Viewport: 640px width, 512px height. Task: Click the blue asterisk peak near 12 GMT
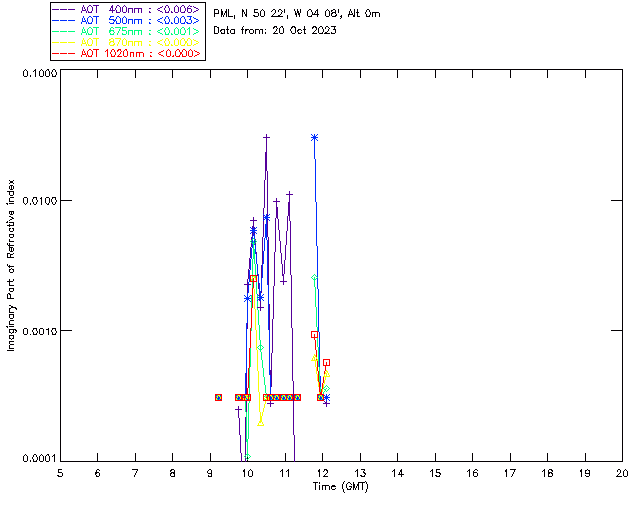314,137
